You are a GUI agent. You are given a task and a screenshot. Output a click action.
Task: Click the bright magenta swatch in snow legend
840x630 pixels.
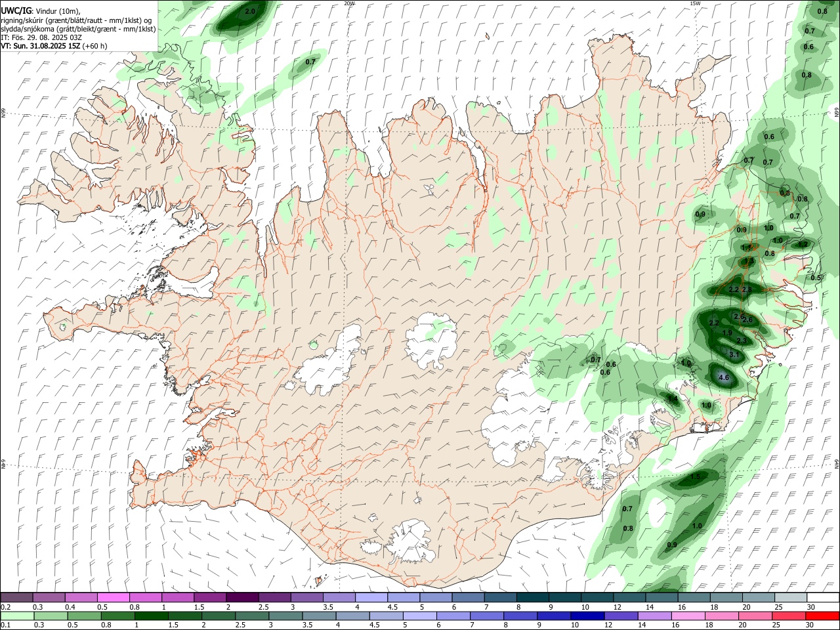point(113,597)
